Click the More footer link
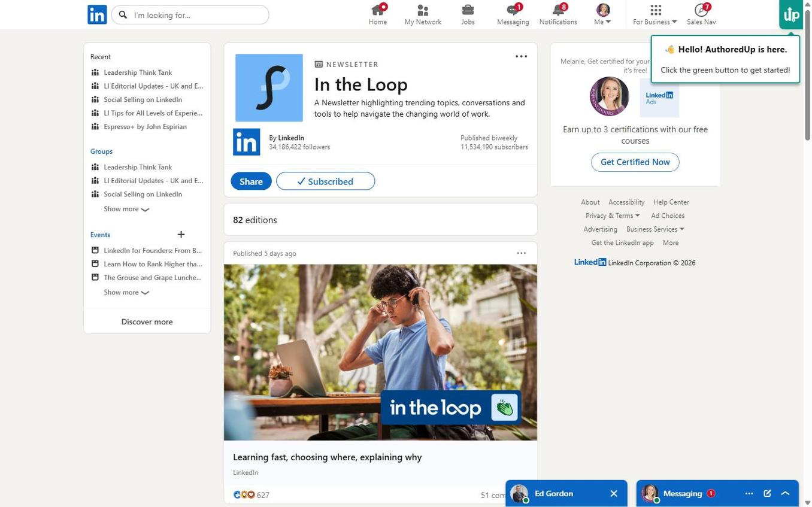The width and height of the screenshot is (812, 507). (x=671, y=243)
